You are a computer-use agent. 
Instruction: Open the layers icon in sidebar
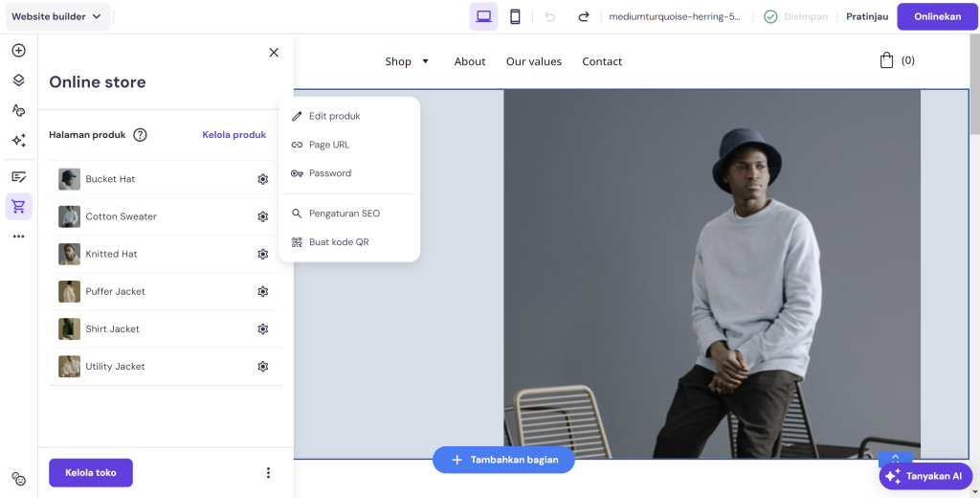[19, 80]
